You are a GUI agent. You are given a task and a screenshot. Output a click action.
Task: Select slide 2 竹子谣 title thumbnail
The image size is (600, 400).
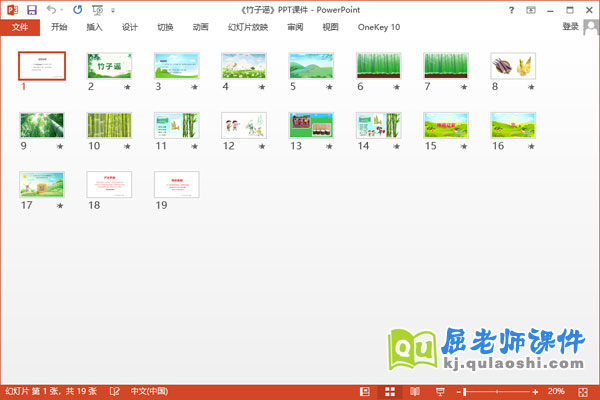(x=109, y=66)
